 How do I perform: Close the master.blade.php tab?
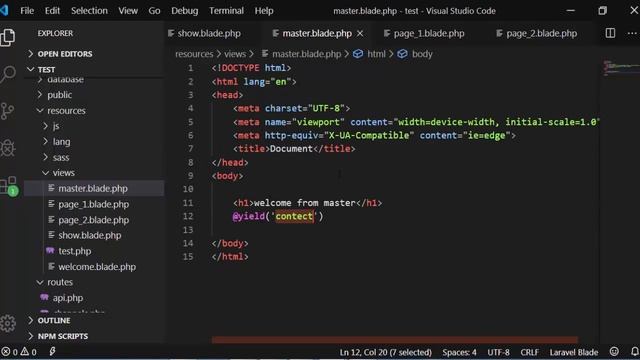360,33
